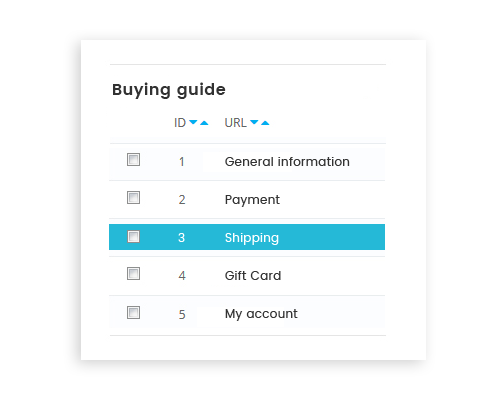Screen dimensions: 500x400
Task: Open the My account entry
Action: pos(261,314)
